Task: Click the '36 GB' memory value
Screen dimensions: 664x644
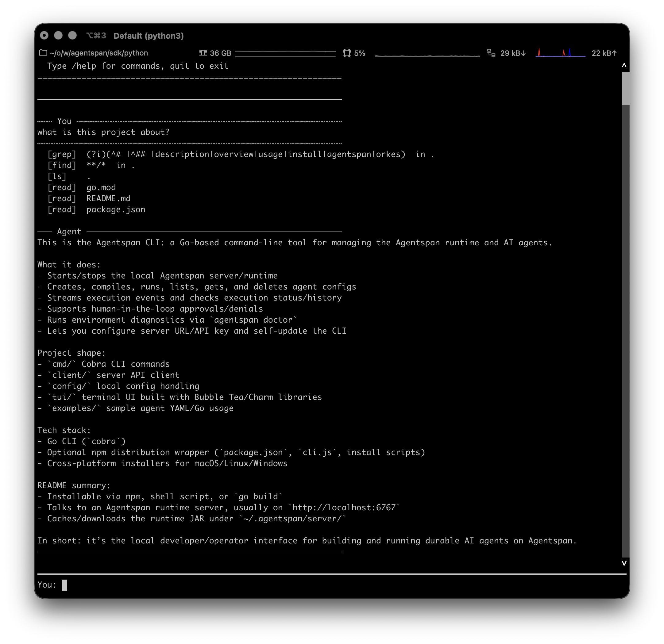Action: coord(221,53)
